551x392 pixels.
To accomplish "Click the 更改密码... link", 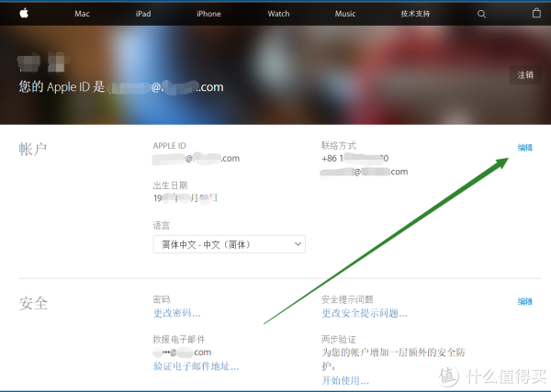I will [x=176, y=313].
